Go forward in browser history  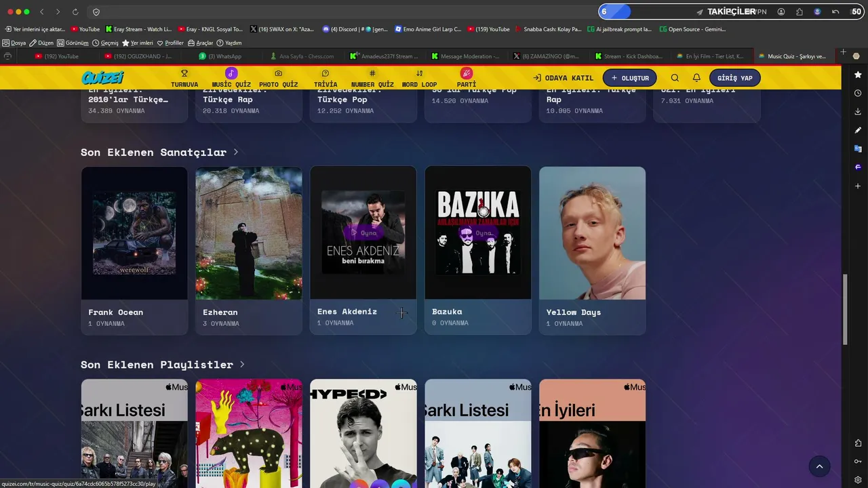pyautogui.click(x=58, y=12)
